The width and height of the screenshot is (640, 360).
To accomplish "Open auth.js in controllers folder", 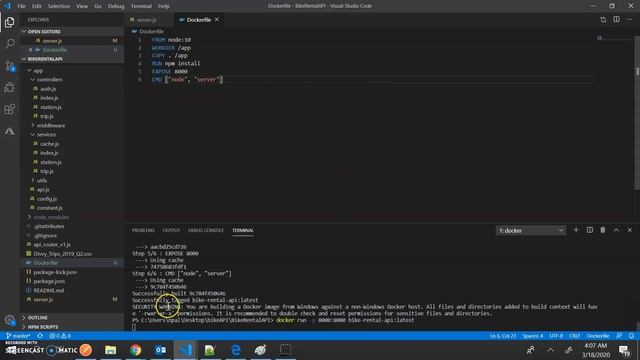I will pos(48,89).
